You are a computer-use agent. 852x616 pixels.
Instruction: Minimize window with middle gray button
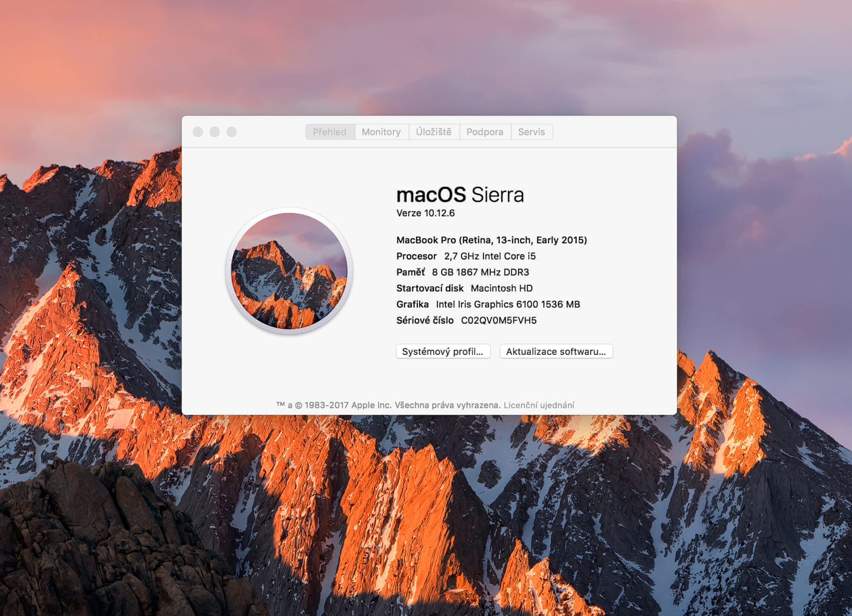click(x=215, y=132)
